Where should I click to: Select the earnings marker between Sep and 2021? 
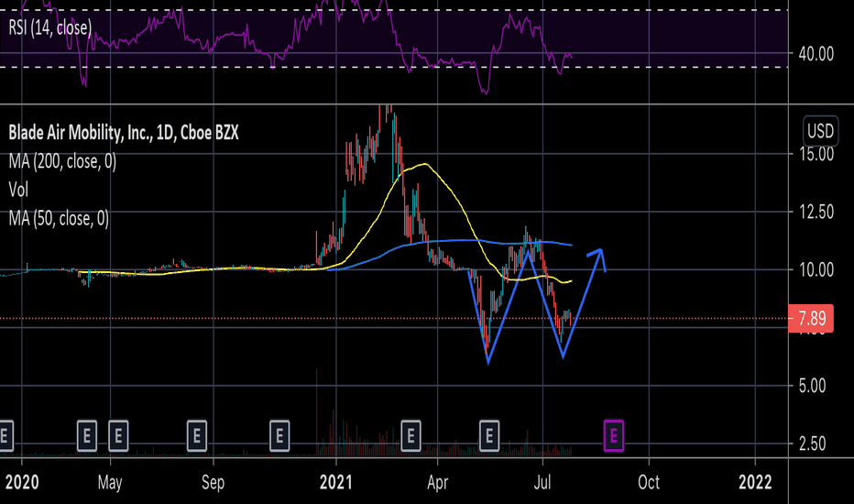click(x=279, y=436)
